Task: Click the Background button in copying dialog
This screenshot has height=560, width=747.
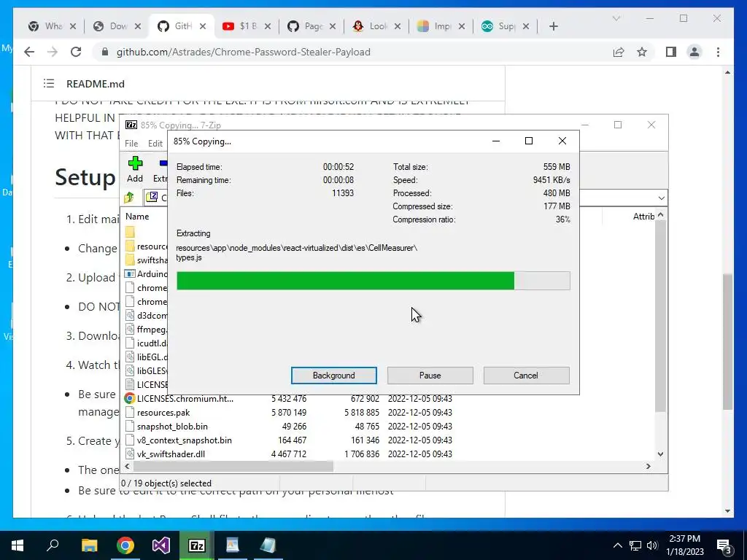Action: pos(333,376)
